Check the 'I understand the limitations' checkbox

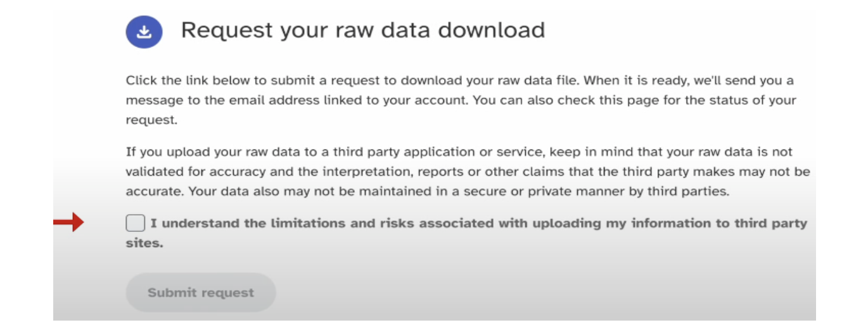tap(135, 223)
